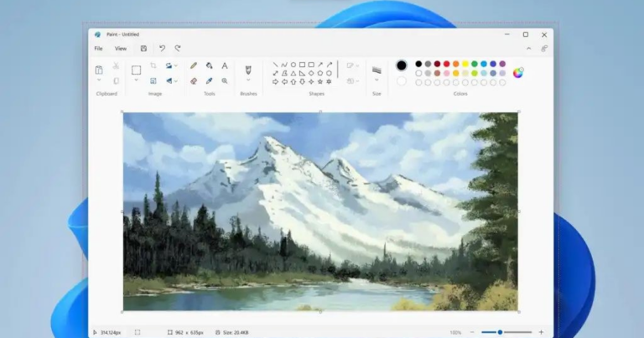
Task: Click the Resize and skew icon
Action: click(x=153, y=81)
